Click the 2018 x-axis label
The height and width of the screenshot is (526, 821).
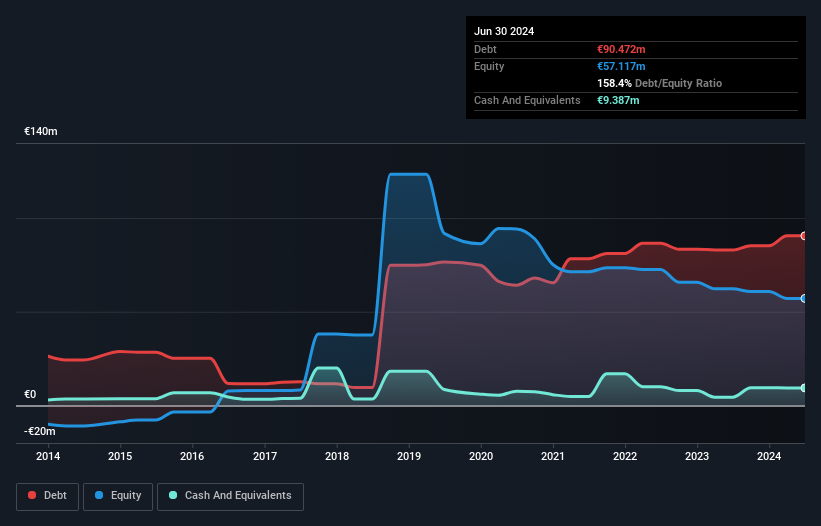(x=337, y=456)
